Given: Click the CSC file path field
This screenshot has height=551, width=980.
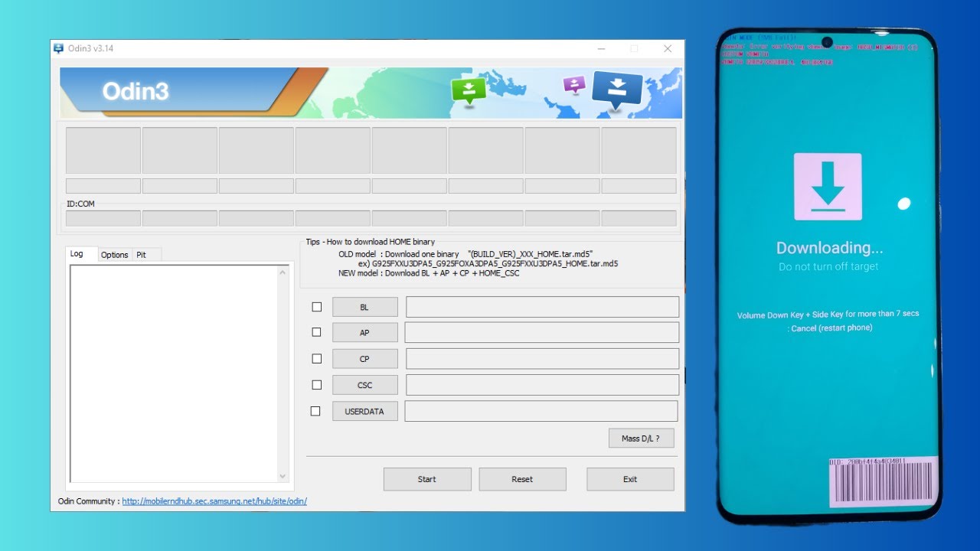Looking at the screenshot, I should click(542, 385).
